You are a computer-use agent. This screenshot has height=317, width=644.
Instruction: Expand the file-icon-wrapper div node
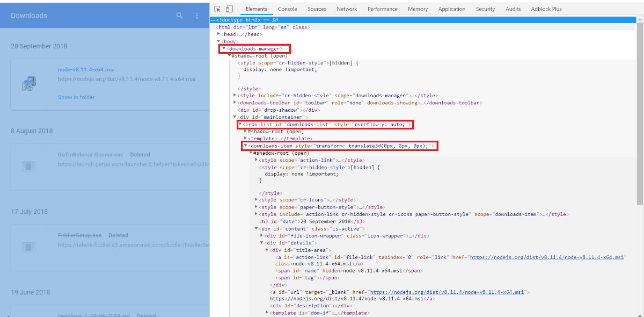262,236
